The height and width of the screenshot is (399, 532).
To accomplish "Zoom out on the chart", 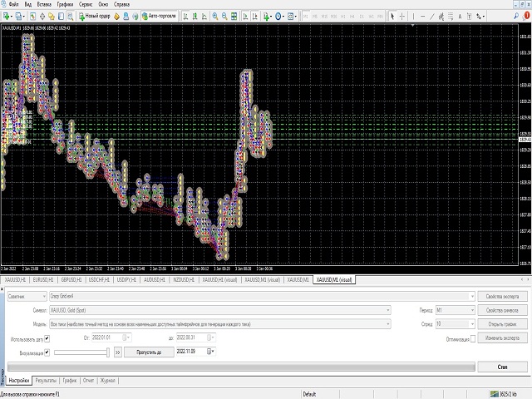I will tap(224, 16).
